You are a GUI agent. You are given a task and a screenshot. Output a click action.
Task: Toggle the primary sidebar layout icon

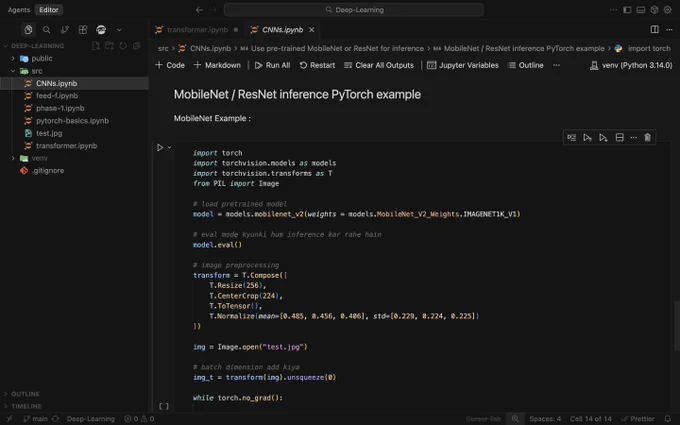tap(627, 10)
